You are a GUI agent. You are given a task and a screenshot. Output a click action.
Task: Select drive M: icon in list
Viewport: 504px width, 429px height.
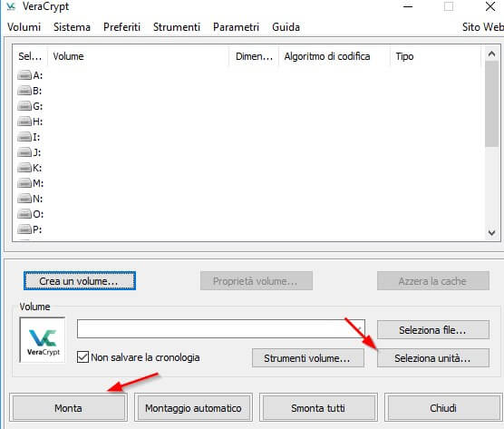24,183
